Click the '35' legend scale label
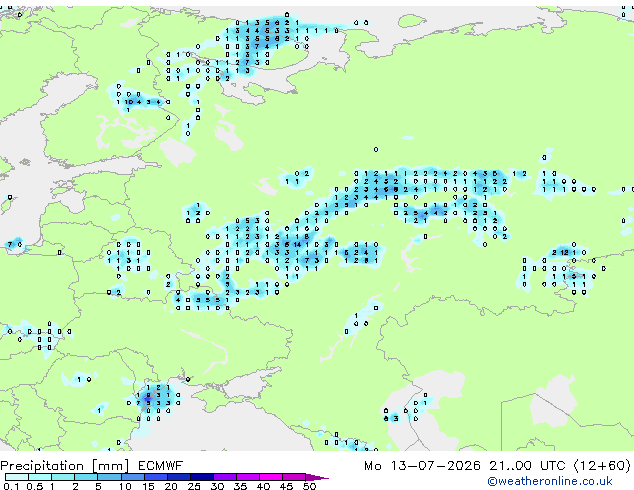 240,486
